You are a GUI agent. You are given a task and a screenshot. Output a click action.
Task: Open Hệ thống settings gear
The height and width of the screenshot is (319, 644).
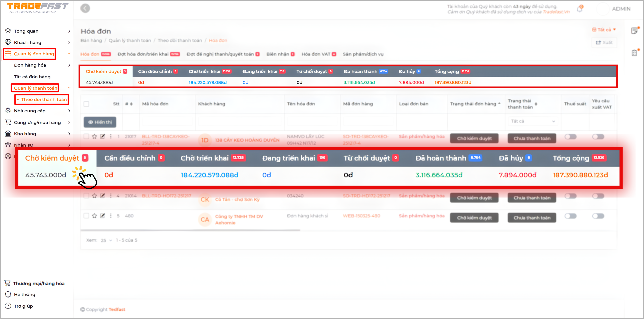(x=8, y=294)
